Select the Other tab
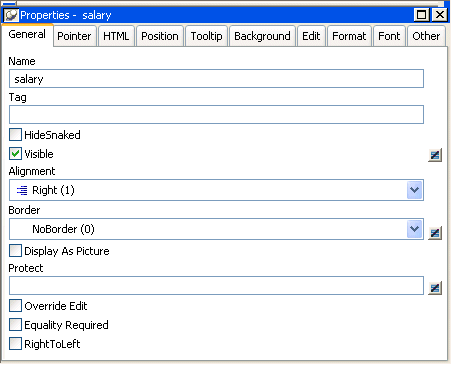 [426, 36]
